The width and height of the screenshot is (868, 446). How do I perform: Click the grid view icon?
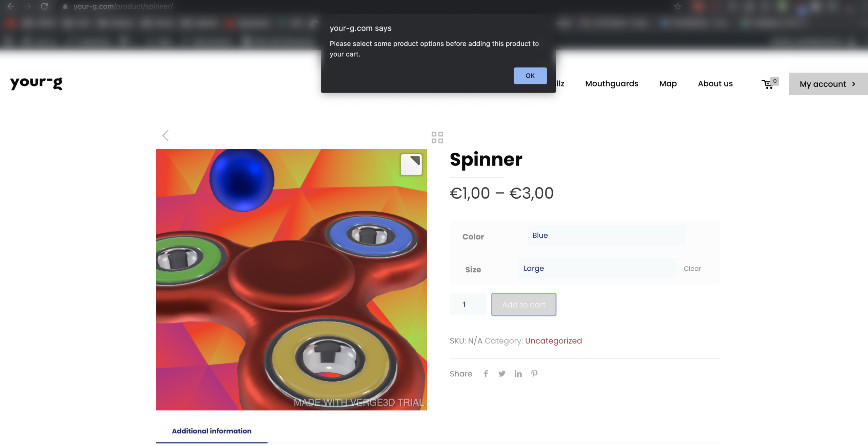click(437, 137)
